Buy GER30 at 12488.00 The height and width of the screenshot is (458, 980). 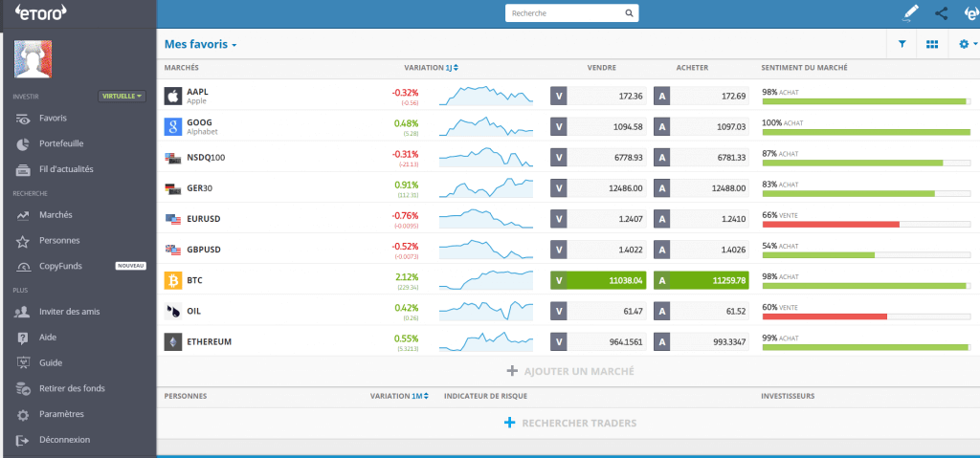[702, 188]
